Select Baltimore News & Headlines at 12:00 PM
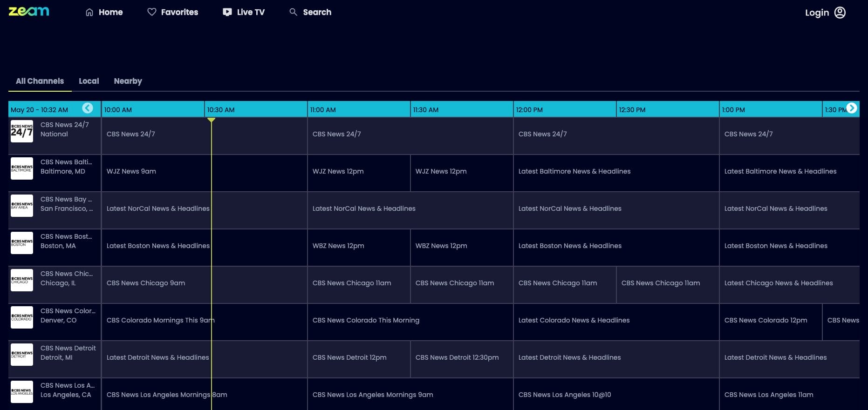Image resolution: width=868 pixels, height=410 pixels. [616, 173]
